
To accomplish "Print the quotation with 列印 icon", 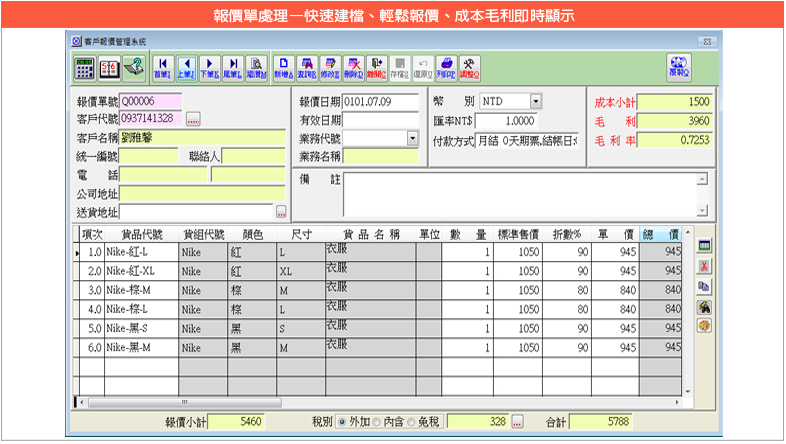I will [x=446, y=67].
